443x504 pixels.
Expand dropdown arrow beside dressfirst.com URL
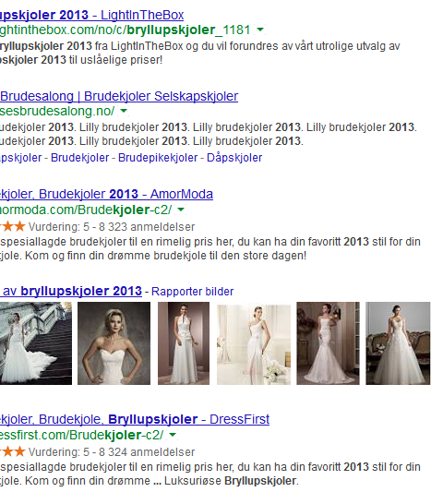173,435
